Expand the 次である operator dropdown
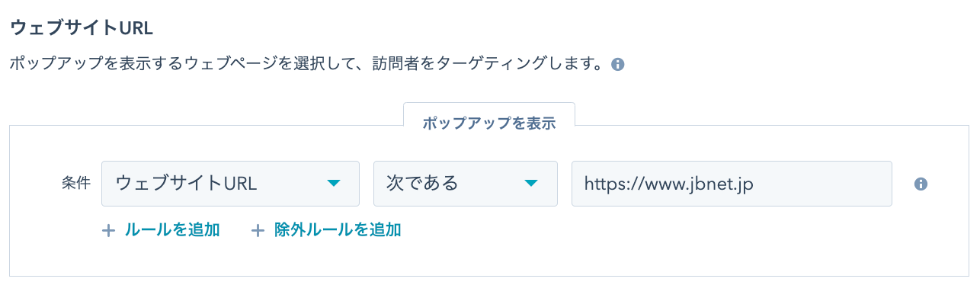The width and height of the screenshot is (980, 285). [x=466, y=184]
